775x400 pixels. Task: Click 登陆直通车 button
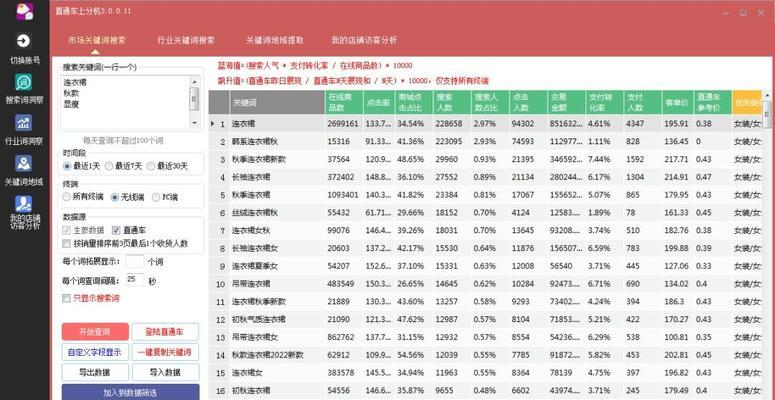point(165,332)
